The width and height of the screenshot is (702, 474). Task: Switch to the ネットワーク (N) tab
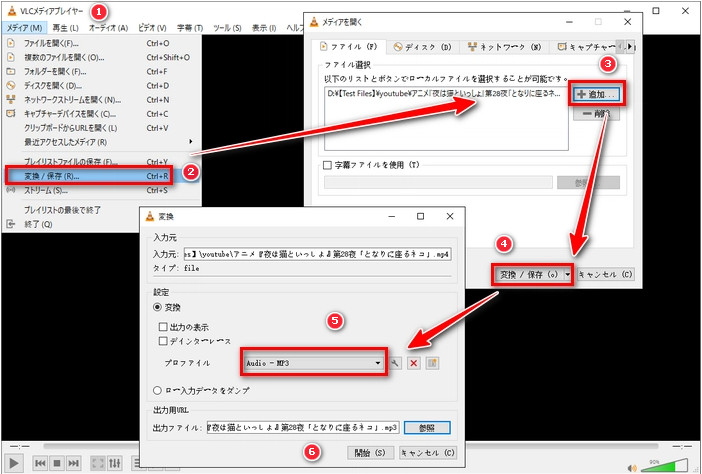click(505, 47)
